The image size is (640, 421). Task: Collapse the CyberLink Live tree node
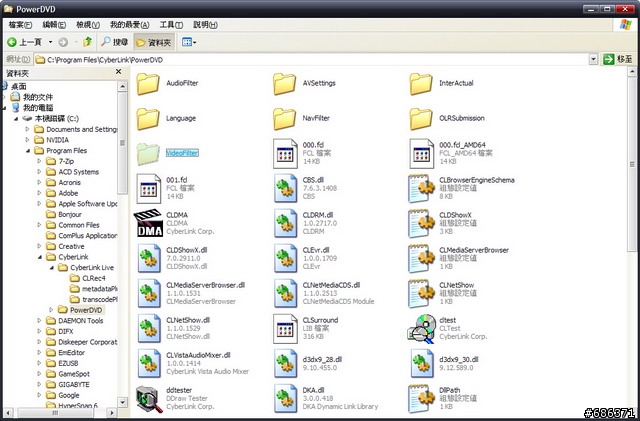[51, 267]
